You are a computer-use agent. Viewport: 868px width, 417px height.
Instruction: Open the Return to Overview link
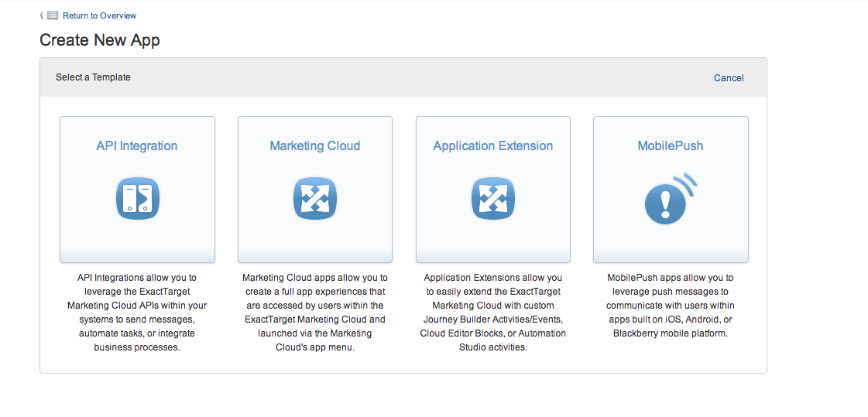click(100, 15)
